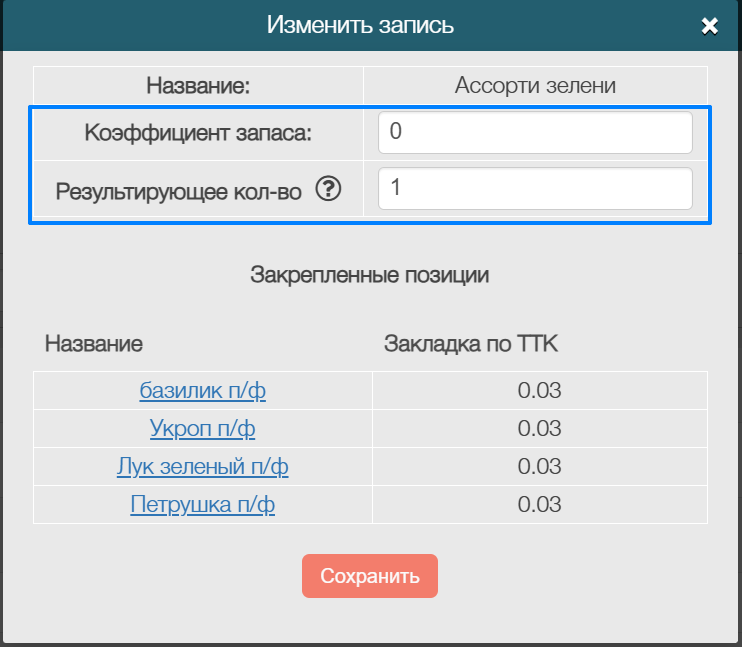This screenshot has height=647, width=742.
Task: Open the Укроп п/ф link
Action: (x=202, y=429)
